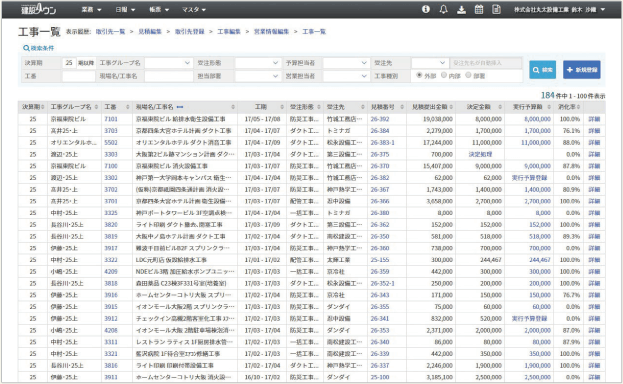Click the blue 検索 search button
The height and width of the screenshot is (384, 623).
coord(542,70)
